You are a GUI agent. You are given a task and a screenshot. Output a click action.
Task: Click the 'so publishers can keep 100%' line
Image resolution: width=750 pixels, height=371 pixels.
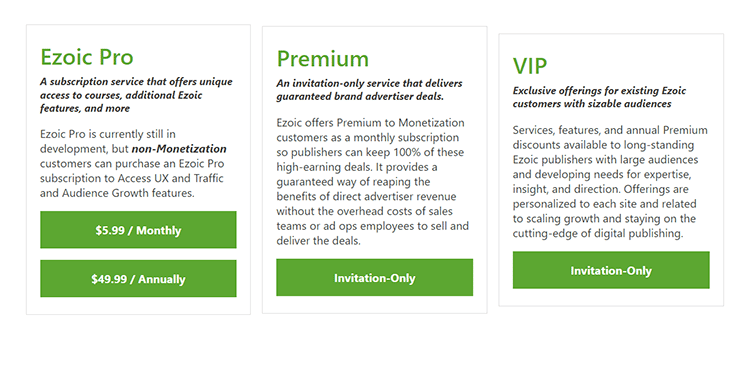[370, 153]
